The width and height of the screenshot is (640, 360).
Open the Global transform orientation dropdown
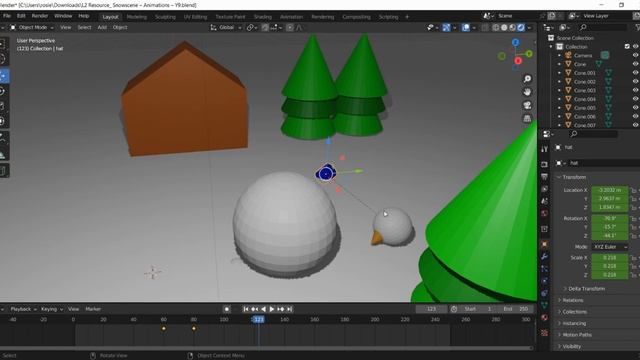click(226, 27)
